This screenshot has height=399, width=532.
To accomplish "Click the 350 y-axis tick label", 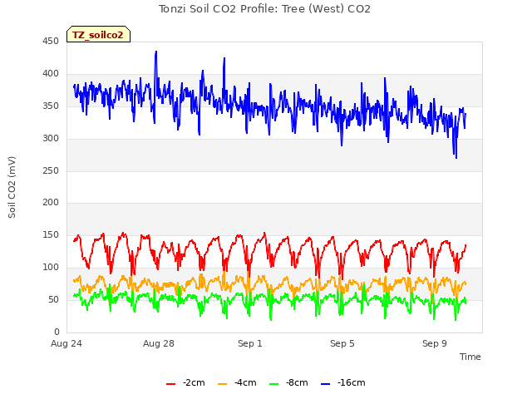I will [51, 106].
